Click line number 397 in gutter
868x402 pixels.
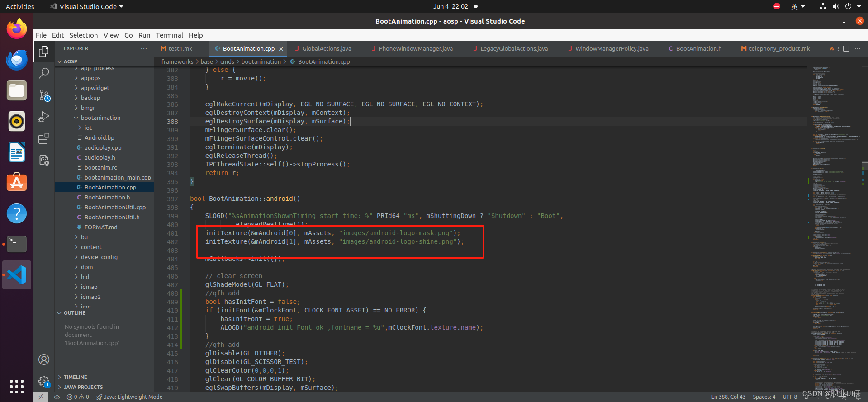(172, 199)
